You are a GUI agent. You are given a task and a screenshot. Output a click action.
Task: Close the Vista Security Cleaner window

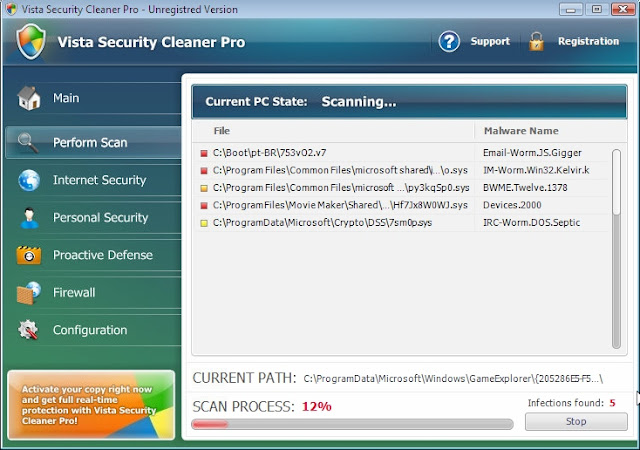(623, 9)
